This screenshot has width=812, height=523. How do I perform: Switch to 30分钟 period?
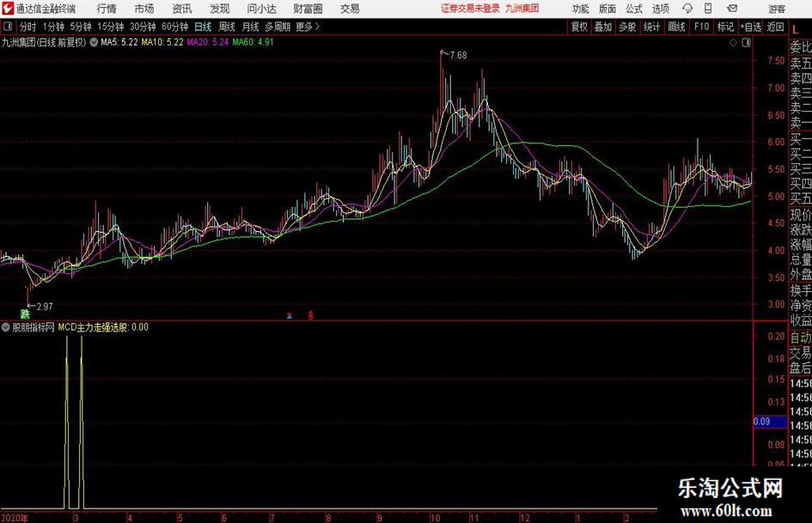[x=143, y=27]
